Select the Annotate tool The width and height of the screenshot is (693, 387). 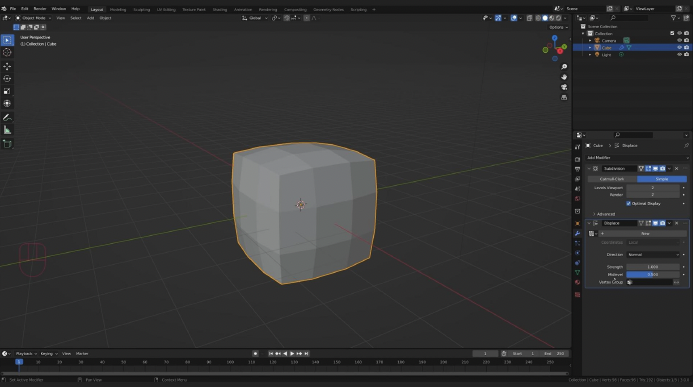click(x=7, y=118)
